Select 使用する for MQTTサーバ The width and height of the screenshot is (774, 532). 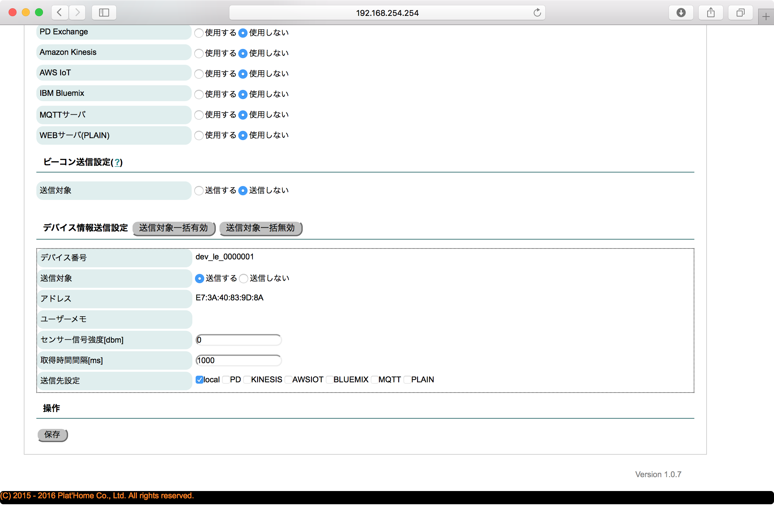tap(199, 115)
